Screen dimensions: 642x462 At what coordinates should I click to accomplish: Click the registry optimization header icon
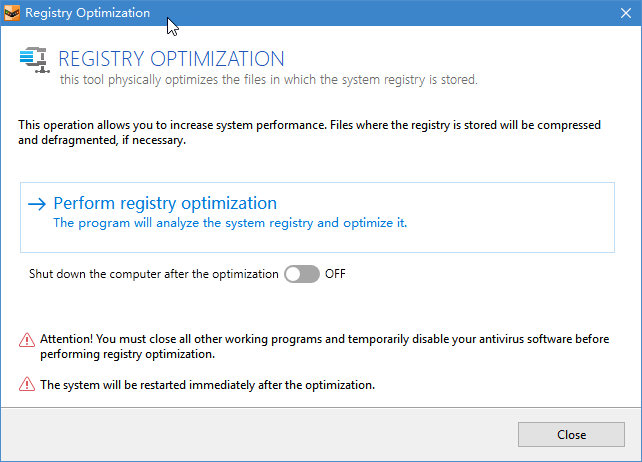(x=34, y=61)
